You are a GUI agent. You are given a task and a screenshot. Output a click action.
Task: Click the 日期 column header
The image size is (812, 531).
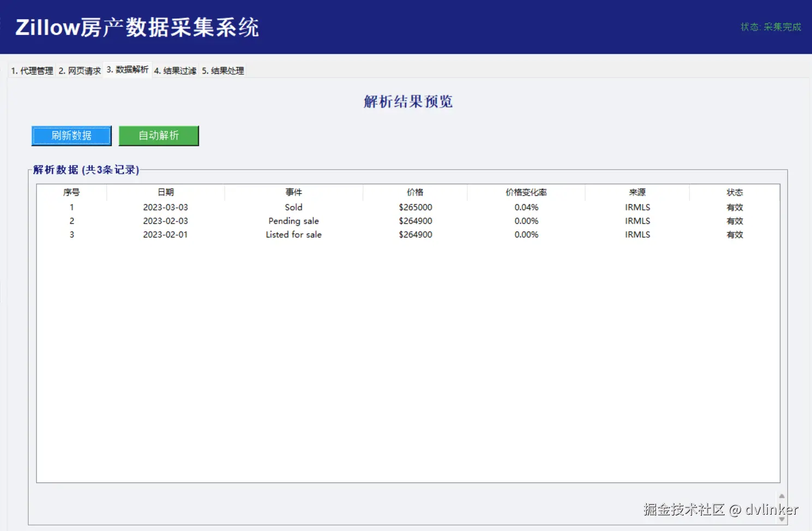click(166, 192)
